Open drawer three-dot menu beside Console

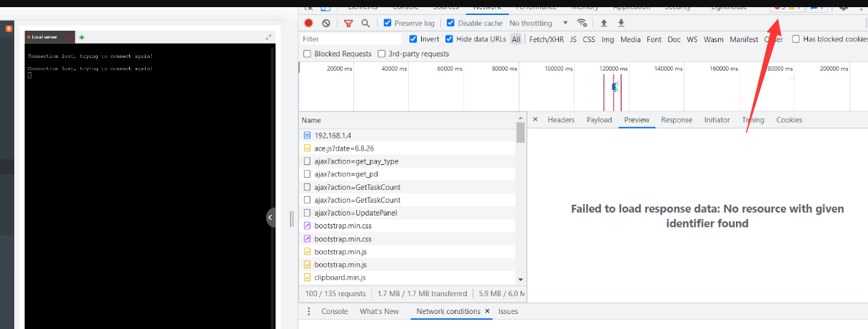(x=308, y=311)
